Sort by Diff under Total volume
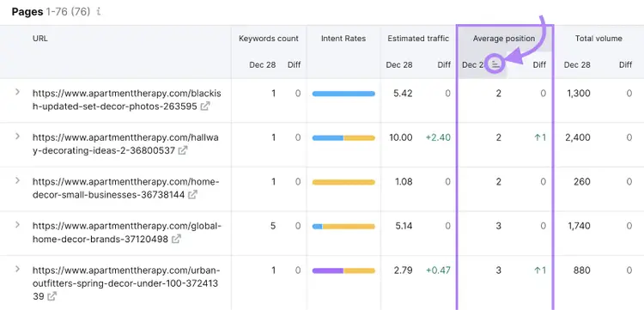644x310 pixels. click(625, 65)
